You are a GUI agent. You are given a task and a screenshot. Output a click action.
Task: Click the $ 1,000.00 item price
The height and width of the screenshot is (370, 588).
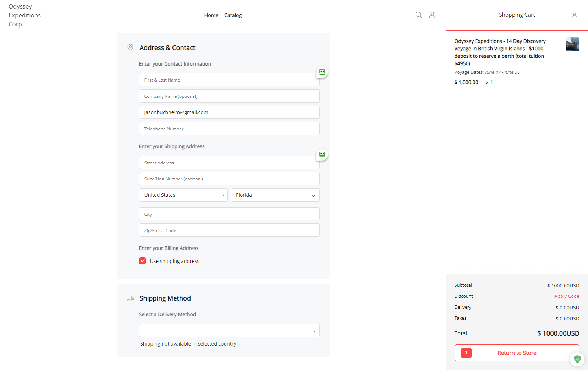(x=466, y=82)
